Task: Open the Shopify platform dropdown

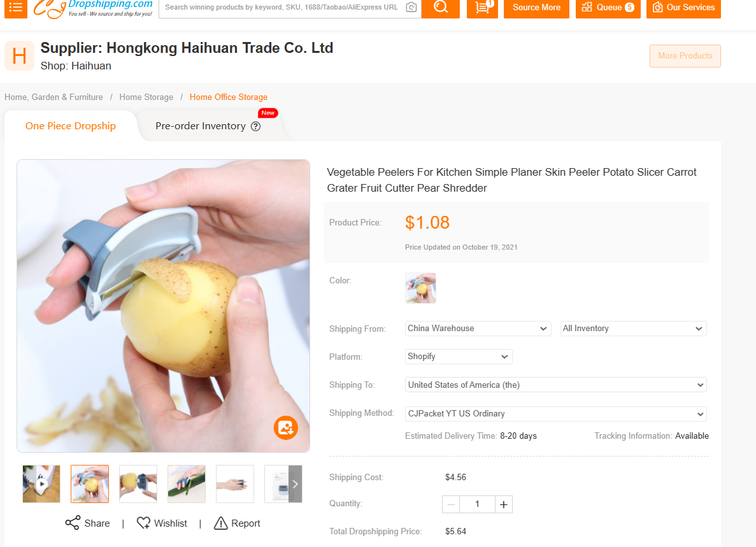Action: coord(459,357)
